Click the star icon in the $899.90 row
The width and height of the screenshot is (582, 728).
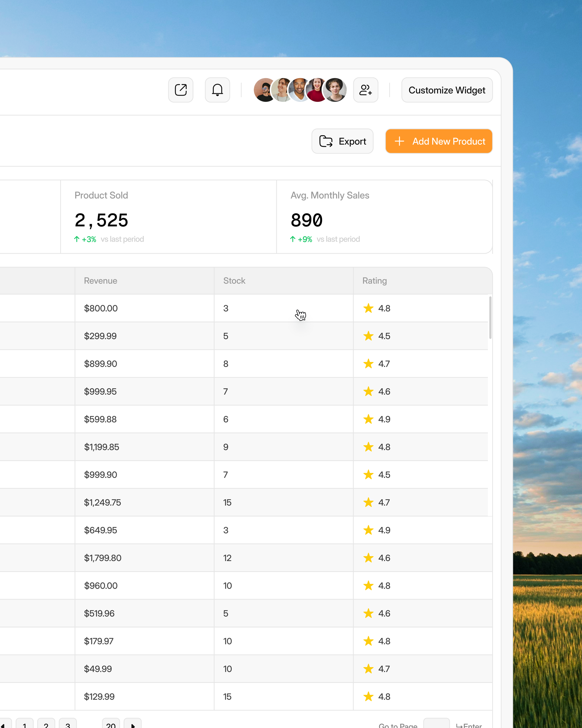click(x=368, y=363)
